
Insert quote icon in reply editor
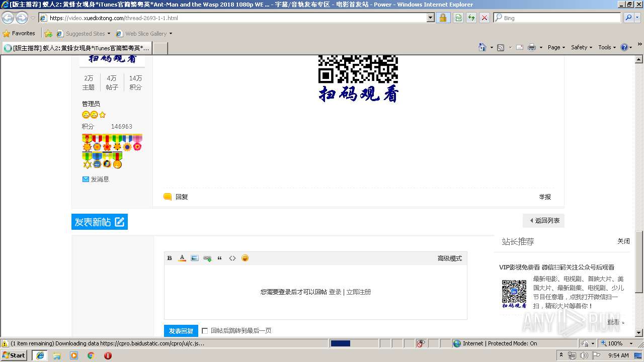(x=220, y=258)
